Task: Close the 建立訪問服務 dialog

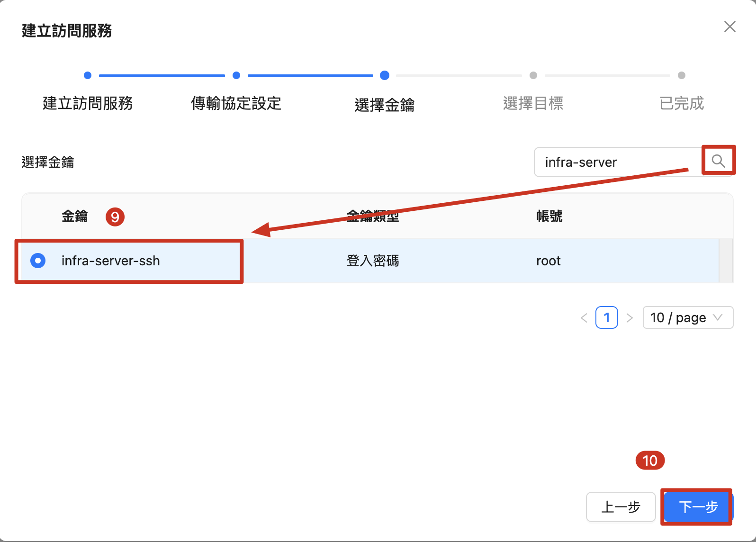Action: pos(729,27)
